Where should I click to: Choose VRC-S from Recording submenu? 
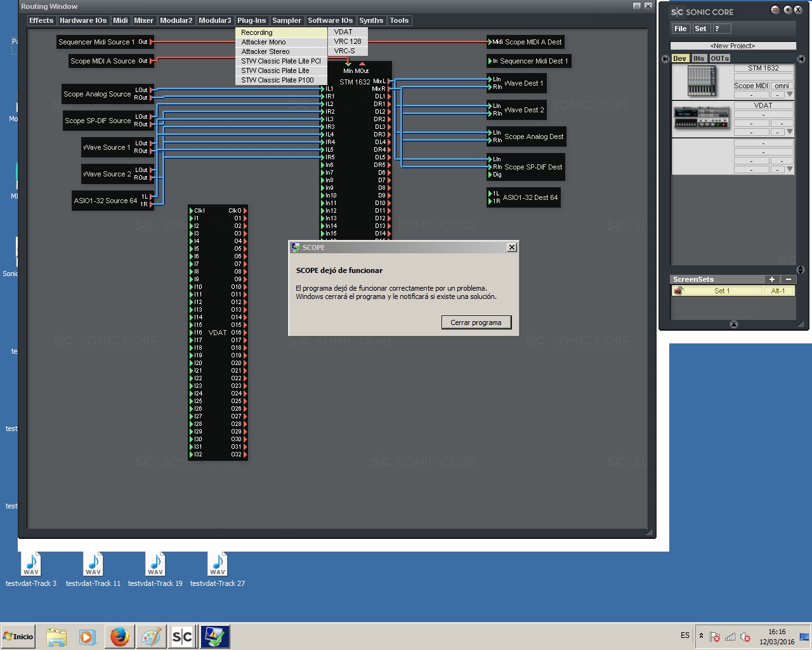pos(348,51)
